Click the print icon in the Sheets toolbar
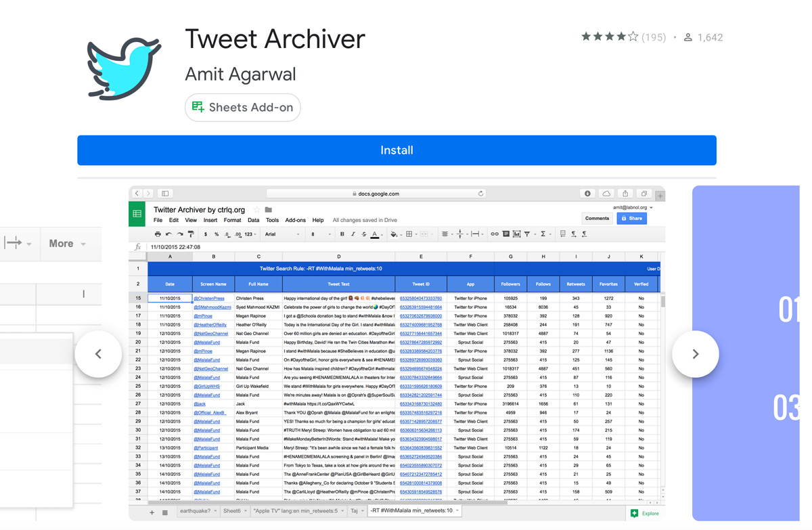Image resolution: width=812 pixels, height=530 pixels. coord(158,234)
